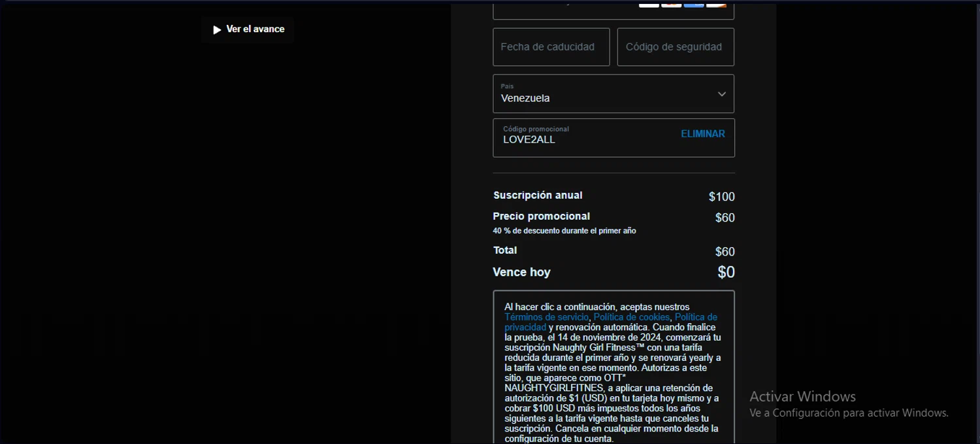Open the Términos de servicio link
980x444 pixels.
546,317
